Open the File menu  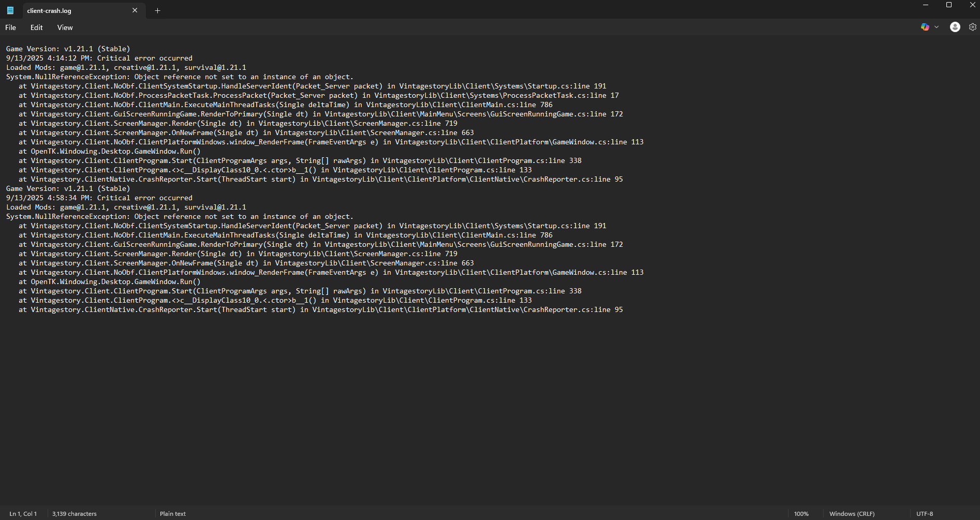tap(10, 27)
